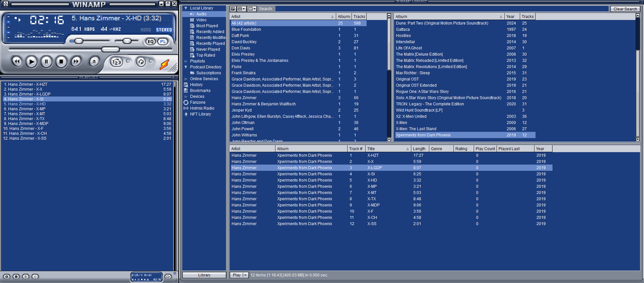This screenshot has height=283, width=644.
Task: Sort tracks by the Length column header
Action: (420, 149)
